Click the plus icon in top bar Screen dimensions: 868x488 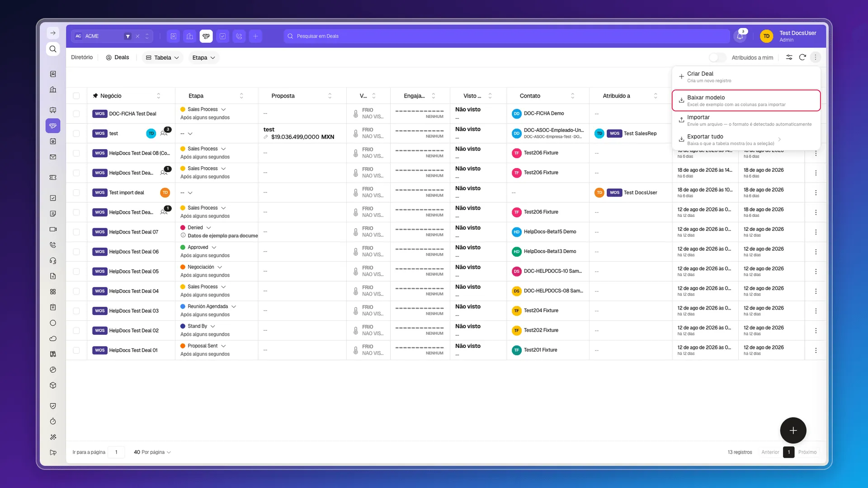coord(255,36)
